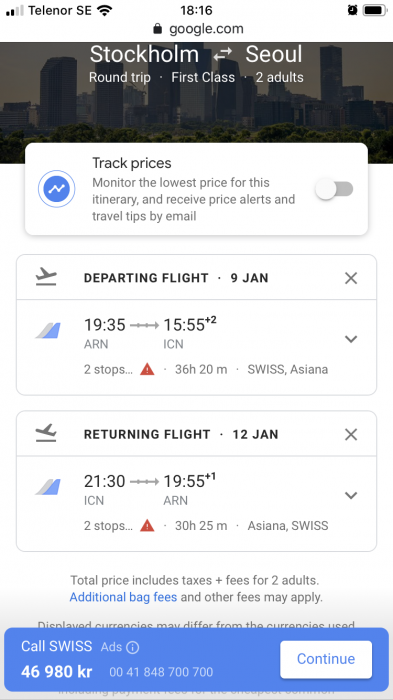Tap the 2 adults passenger label
Viewport: 393px width, 700px height.
tap(279, 77)
